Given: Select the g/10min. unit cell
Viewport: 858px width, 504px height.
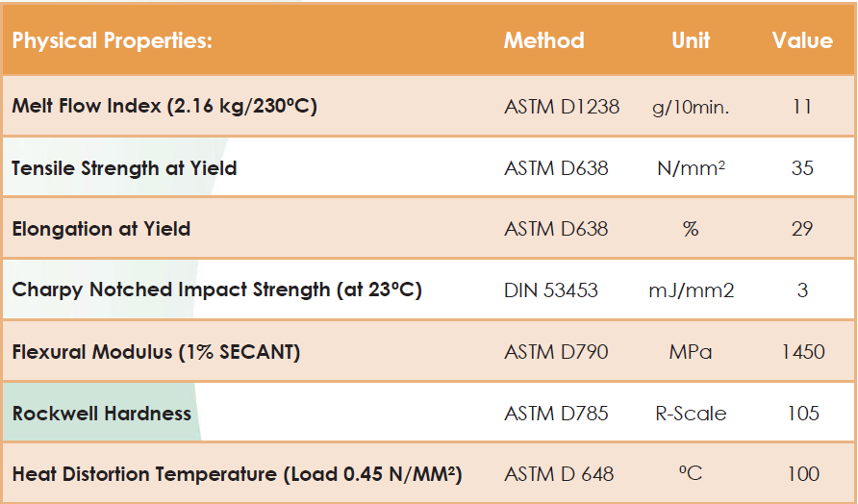Looking at the screenshot, I should [x=691, y=108].
